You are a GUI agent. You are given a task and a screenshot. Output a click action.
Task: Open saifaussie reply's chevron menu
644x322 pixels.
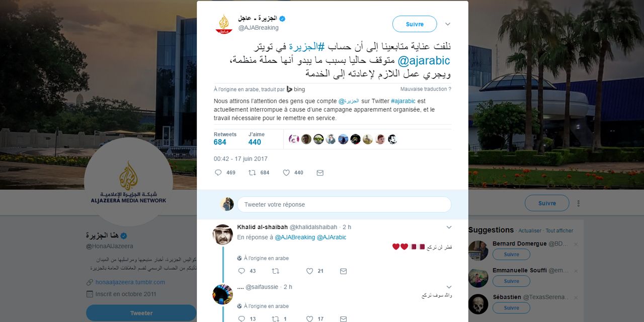tap(449, 287)
